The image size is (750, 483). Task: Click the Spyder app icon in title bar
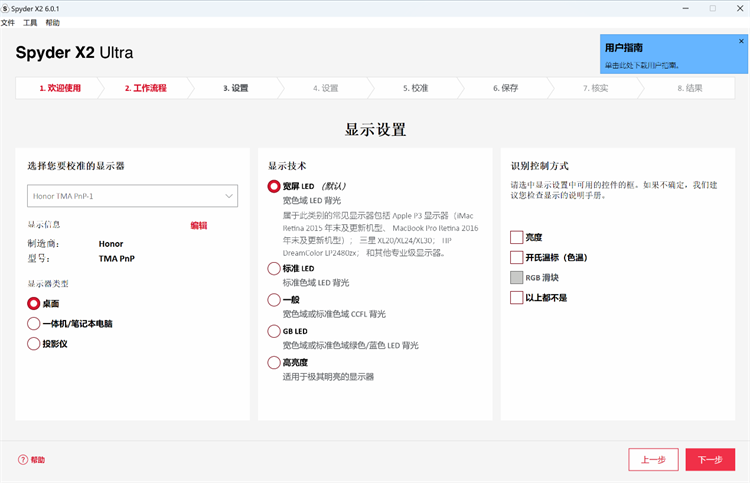tap(5, 9)
